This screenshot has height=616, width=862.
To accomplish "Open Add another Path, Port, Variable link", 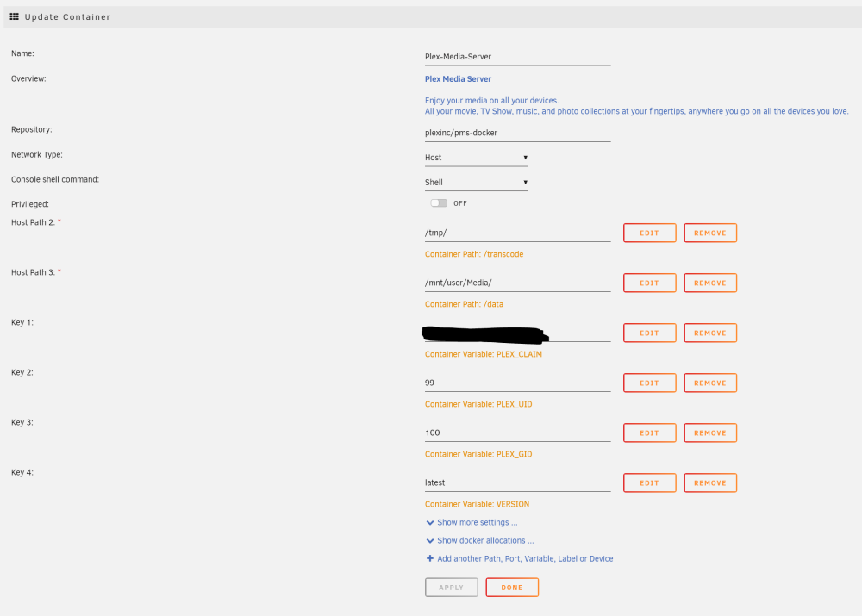I will pos(524,559).
